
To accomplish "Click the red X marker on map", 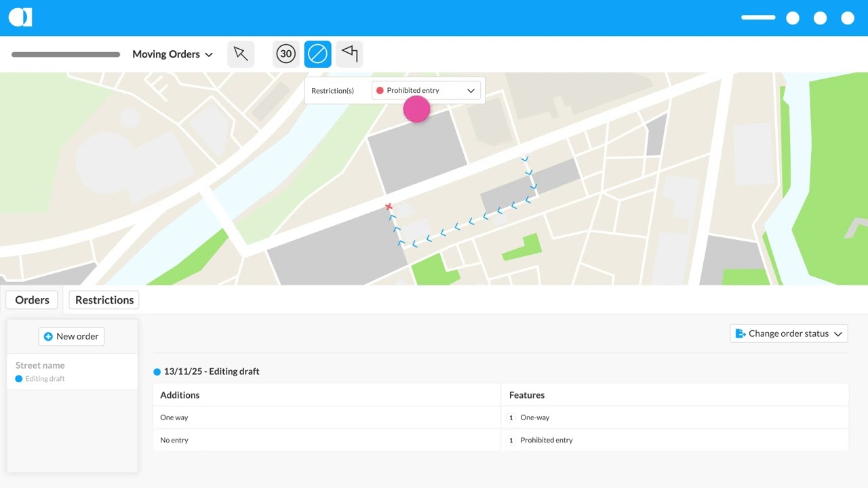I will tap(389, 207).
